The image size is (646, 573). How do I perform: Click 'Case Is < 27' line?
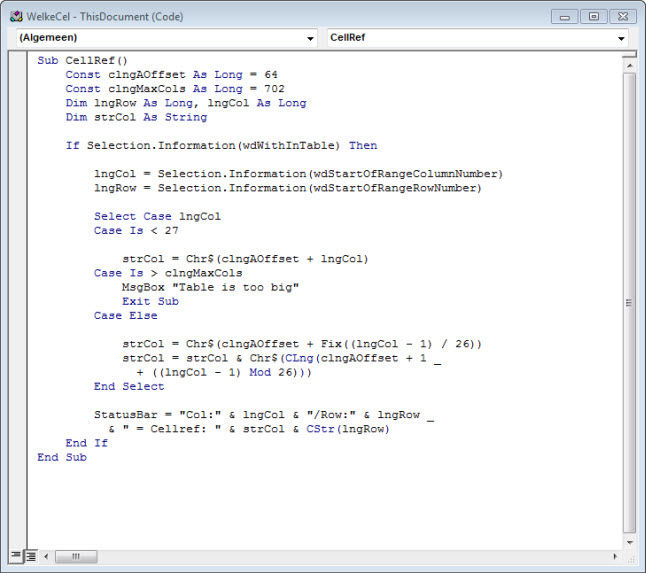click(x=136, y=231)
